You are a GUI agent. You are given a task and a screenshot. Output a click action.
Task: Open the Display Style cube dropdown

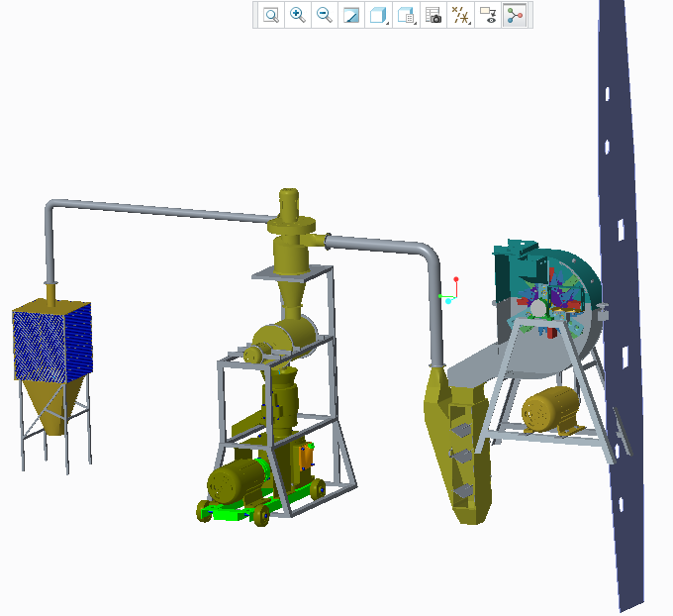378,15
